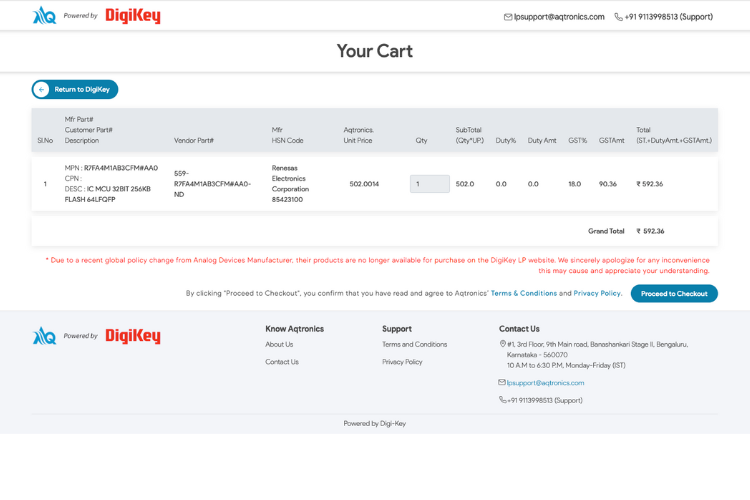The width and height of the screenshot is (750, 500).
Task: Click the Sl.No column header
Action: point(45,141)
